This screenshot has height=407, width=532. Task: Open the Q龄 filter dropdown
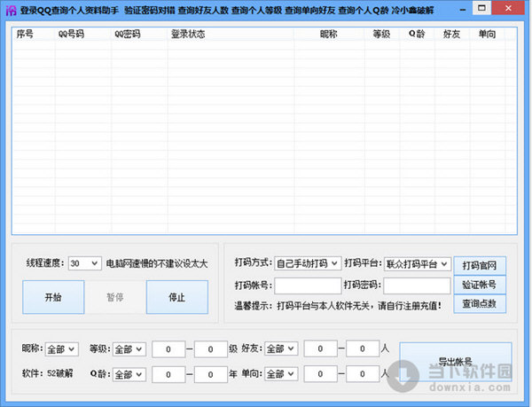(x=129, y=374)
